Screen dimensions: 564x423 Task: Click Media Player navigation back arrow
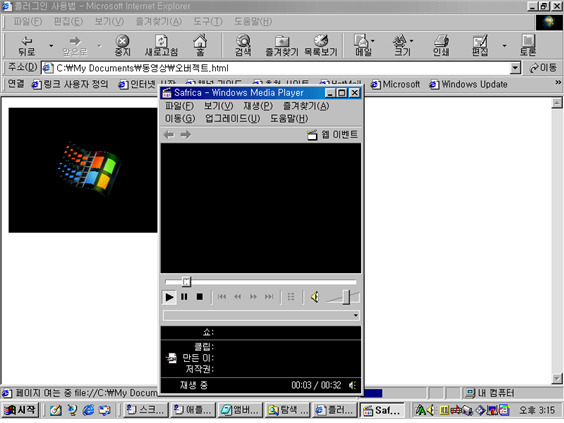(x=169, y=135)
